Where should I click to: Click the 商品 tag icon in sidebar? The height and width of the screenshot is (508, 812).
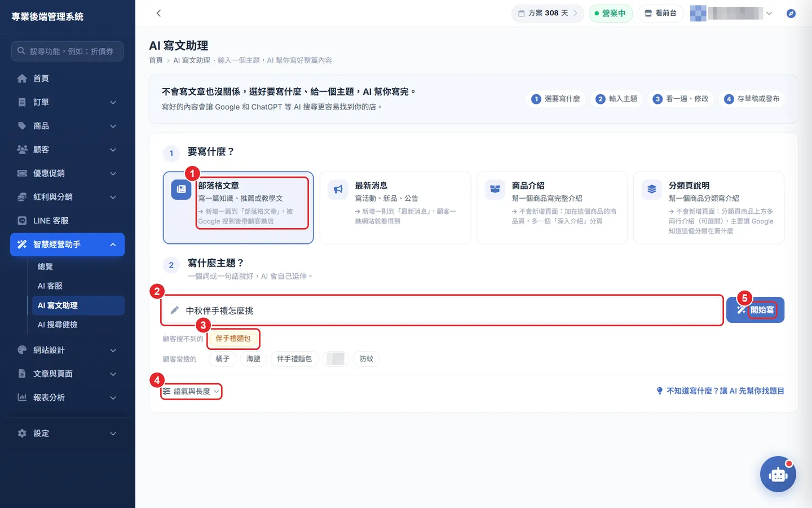tap(22, 126)
